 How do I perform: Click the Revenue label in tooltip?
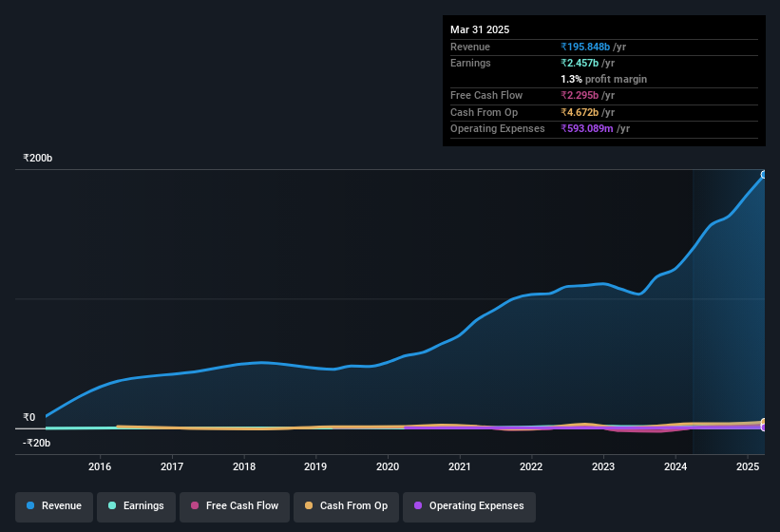click(x=470, y=47)
